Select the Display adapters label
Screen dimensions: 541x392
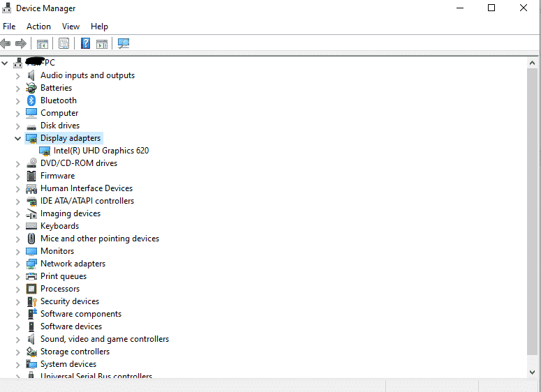(x=71, y=138)
